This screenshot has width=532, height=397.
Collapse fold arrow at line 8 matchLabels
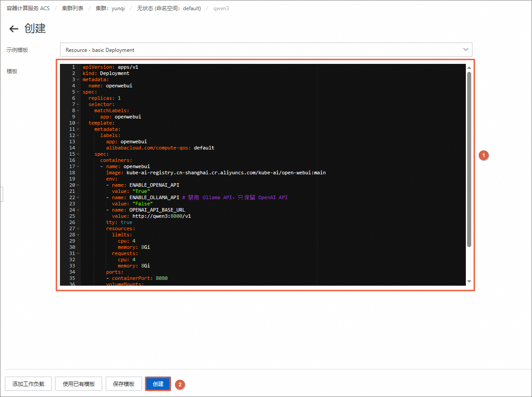(x=78, y=110)
